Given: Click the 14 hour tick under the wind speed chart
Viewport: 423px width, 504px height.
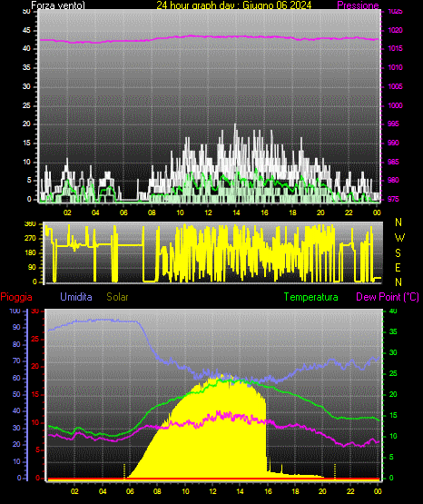Looking at the screenshot, I should 236,212.
